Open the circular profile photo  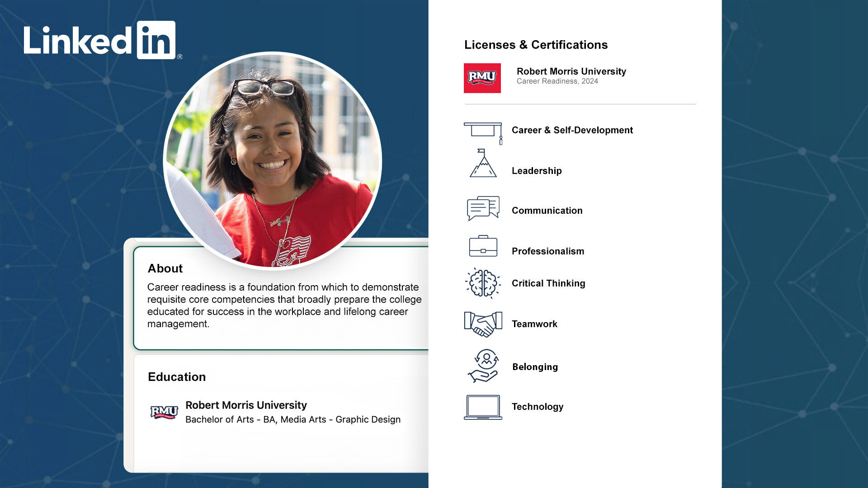click(x=272, y=161)
